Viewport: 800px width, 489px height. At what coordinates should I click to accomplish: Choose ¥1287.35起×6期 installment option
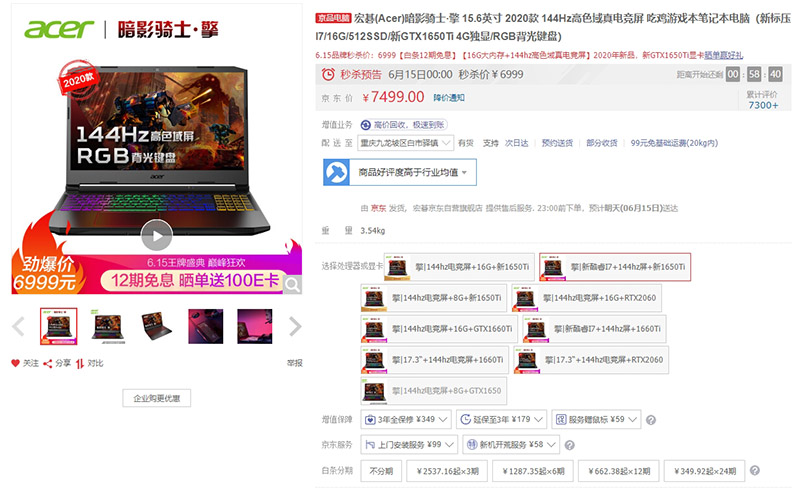[x=533, y=471]
